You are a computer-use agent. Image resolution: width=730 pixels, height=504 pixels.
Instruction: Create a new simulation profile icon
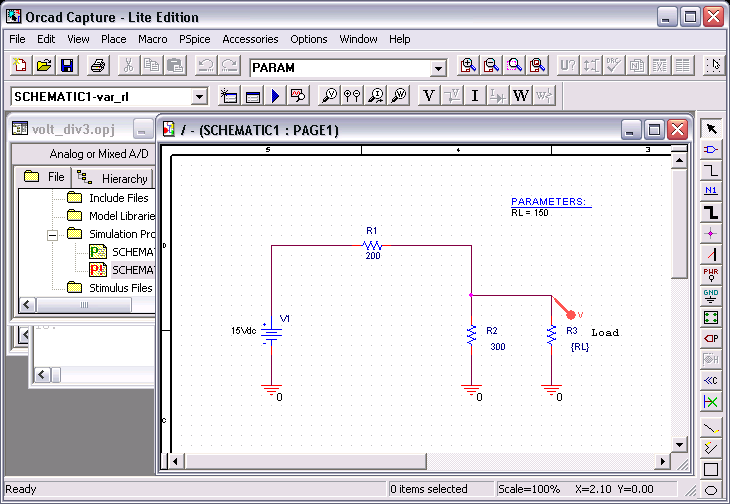point(229,96)
